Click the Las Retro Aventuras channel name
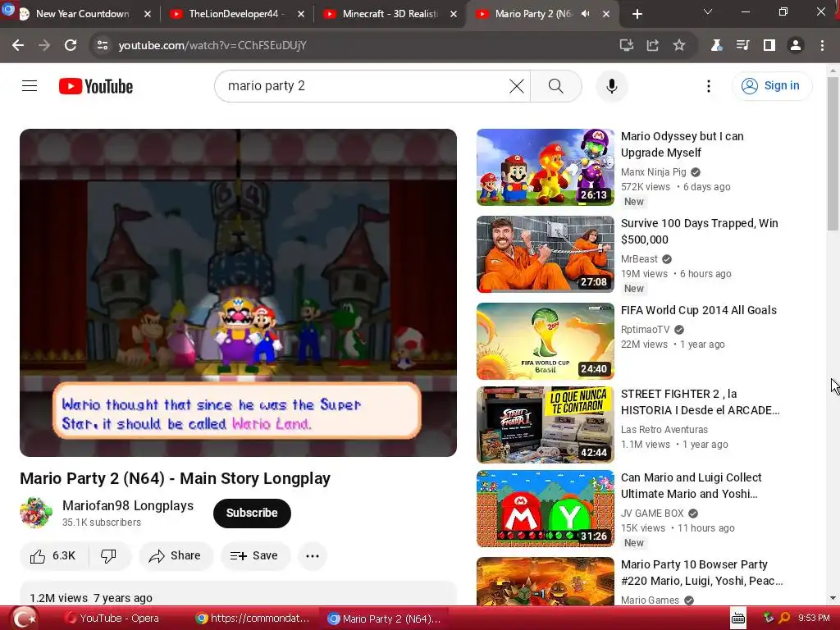This screenshot has height=630, width=840. [664, 430]
